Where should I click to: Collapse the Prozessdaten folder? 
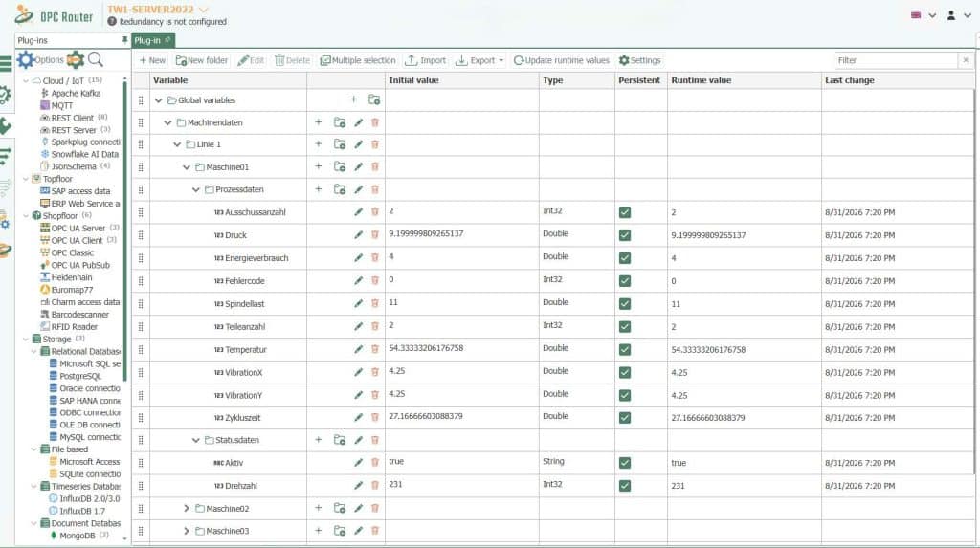[x=195, y=189]
